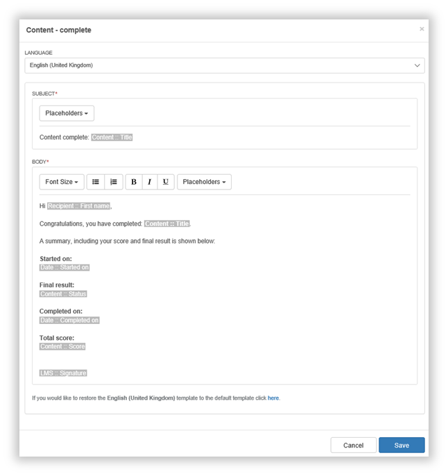The width and height of the screenshot is (448, 476).
Task: Insert a bulleted list in body
Action: (x=96, y=182)
